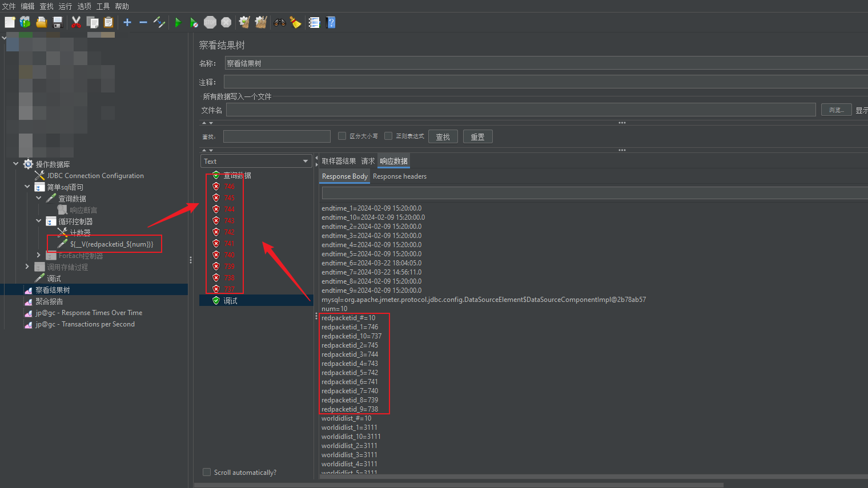Select the 操作数据库 thread group

point(53,164)
